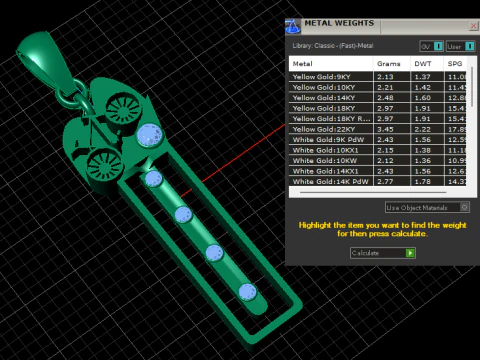
Task: Click the Metal column header
Action: tap(331, 64)
